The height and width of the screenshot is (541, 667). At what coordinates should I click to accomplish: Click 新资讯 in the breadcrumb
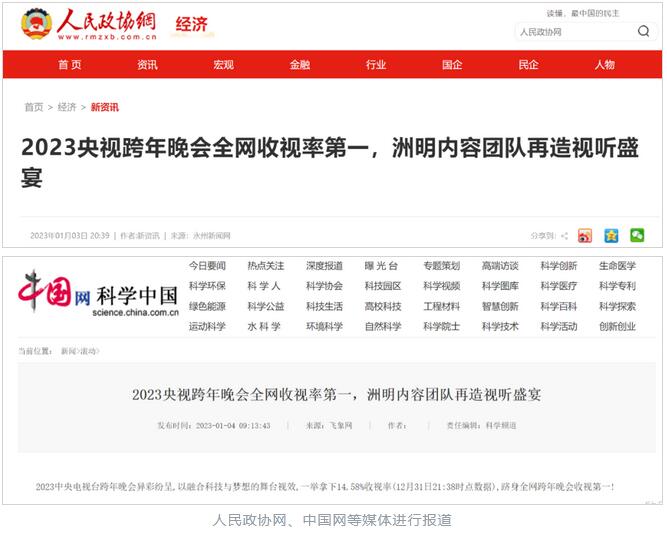coord(105,107)
